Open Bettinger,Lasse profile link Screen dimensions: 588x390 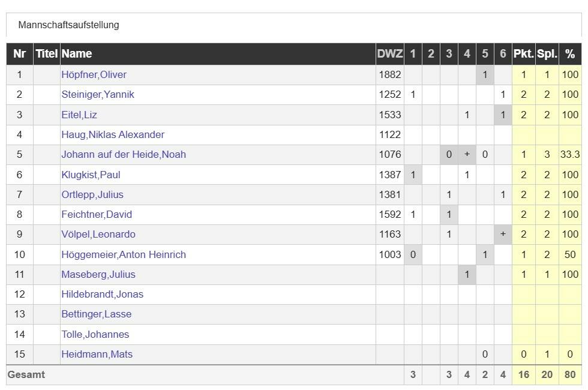click(x=96, y=314)
